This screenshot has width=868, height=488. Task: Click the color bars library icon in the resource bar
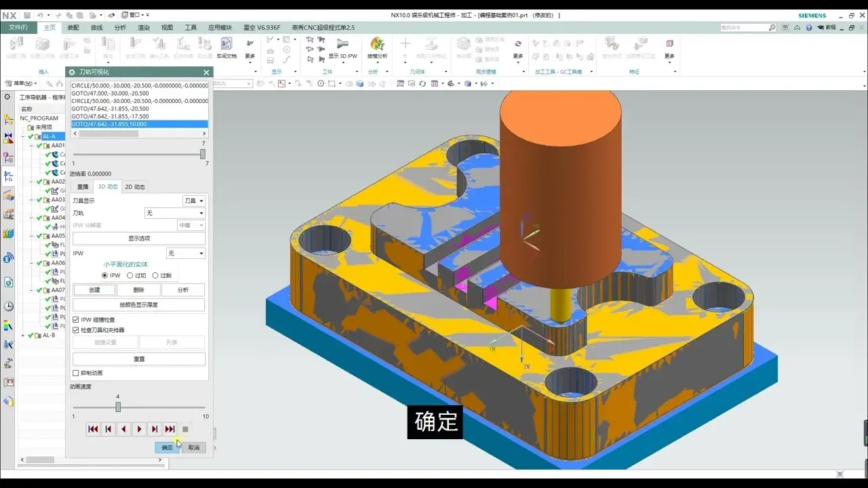point(8,233)
